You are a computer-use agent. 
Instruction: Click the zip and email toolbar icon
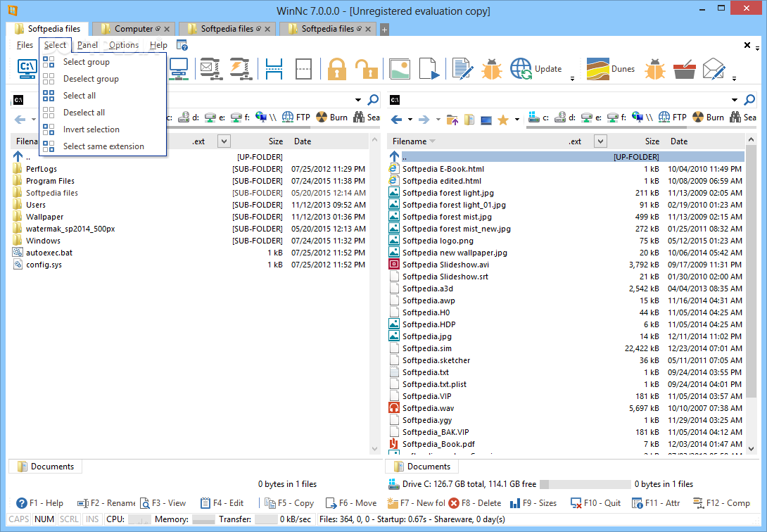pos(211,68)
